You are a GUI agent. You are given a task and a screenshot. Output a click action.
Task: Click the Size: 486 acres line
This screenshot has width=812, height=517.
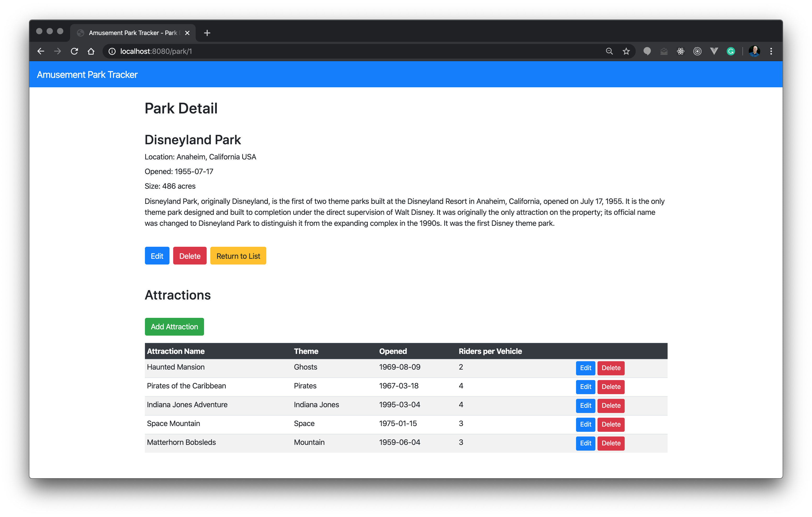pos(170,186)
